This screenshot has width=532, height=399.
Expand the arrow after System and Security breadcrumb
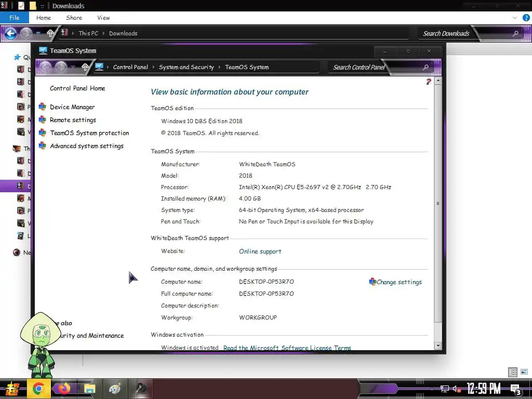click(x=220, y=67)
